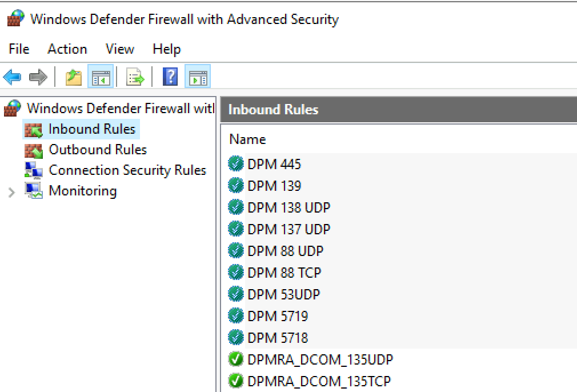Viewport: 577px width, 392px height.
Task: Select the DPM 137 UDP rule
Action: [x=289, y=229]
